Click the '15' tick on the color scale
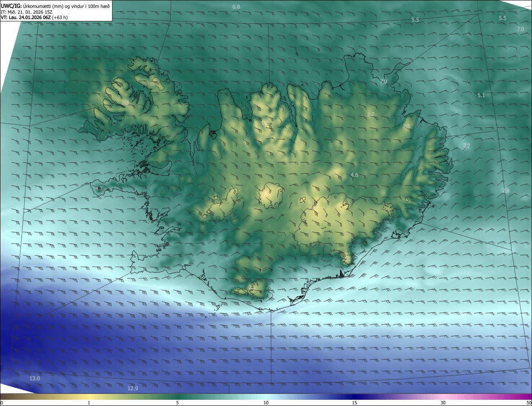 355,403
